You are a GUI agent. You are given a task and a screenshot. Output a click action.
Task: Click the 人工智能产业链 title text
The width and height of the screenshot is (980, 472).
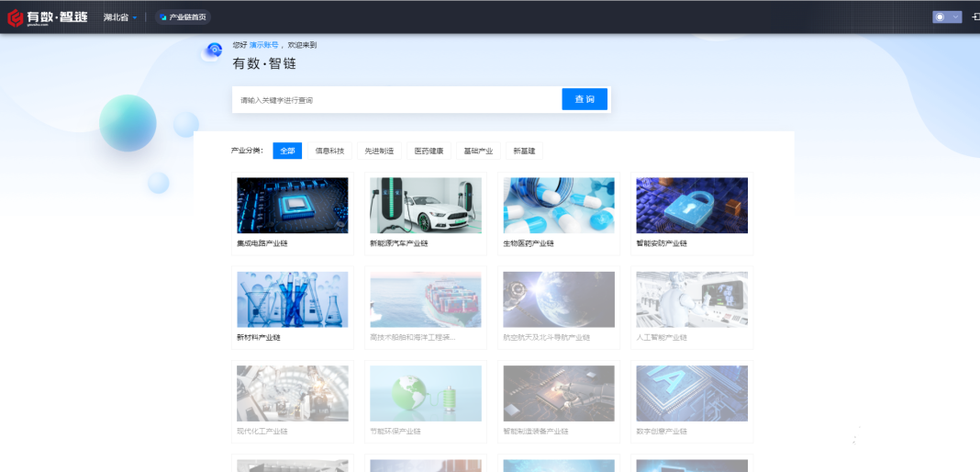click(662, 338)
